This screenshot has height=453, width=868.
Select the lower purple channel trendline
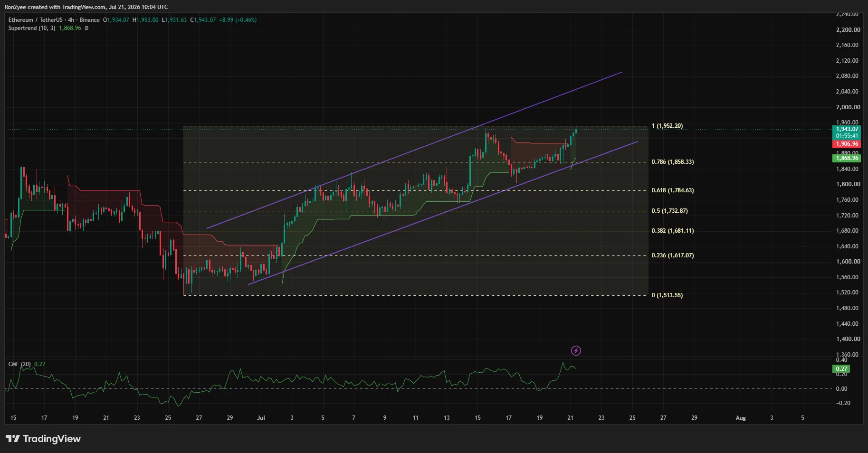(x=443, y=213)
